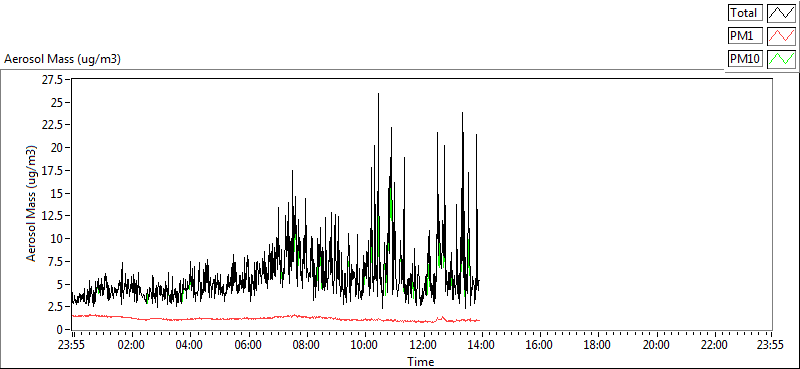
Task: Select the PM10 legend label
Action: tap(745, 59)
